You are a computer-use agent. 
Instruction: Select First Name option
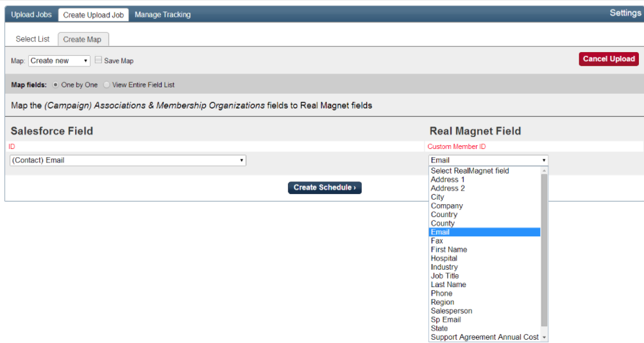(485, 250)
